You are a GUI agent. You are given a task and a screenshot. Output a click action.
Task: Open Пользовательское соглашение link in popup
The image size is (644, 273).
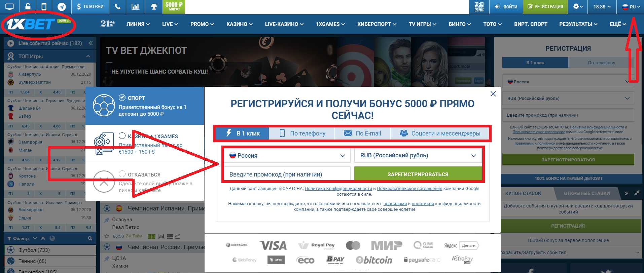(409, 189)
